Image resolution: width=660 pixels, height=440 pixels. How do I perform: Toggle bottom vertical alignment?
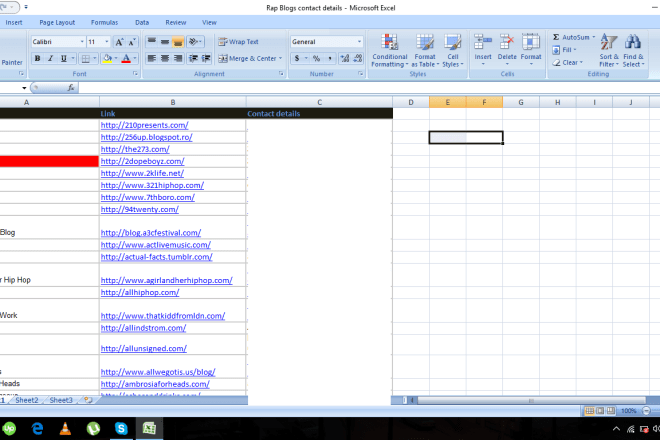(178, 42)
